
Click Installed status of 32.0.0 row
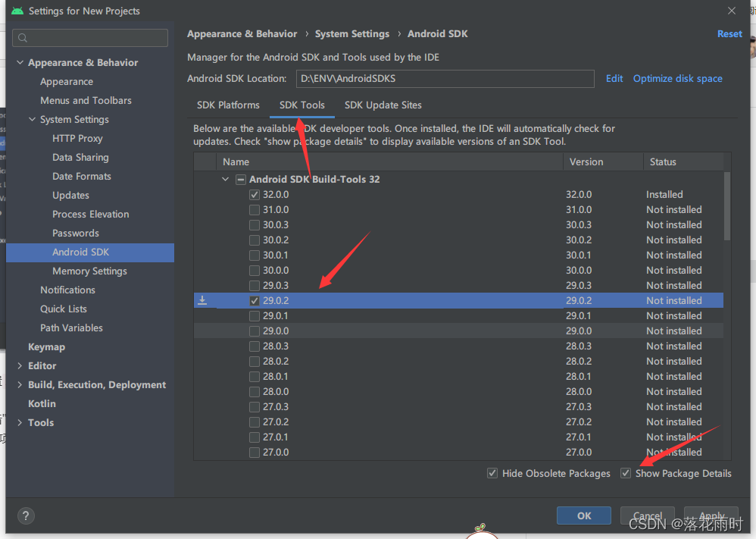[x=664, y=195]
